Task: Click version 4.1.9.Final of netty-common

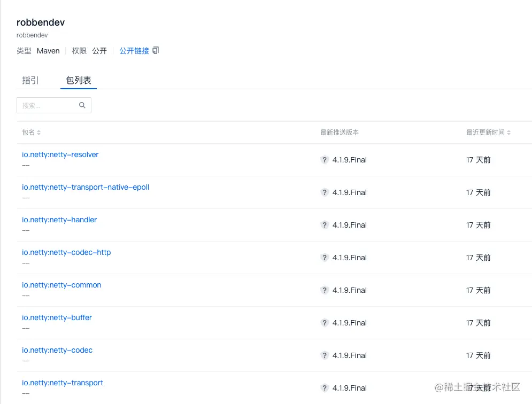Action: 350,290
